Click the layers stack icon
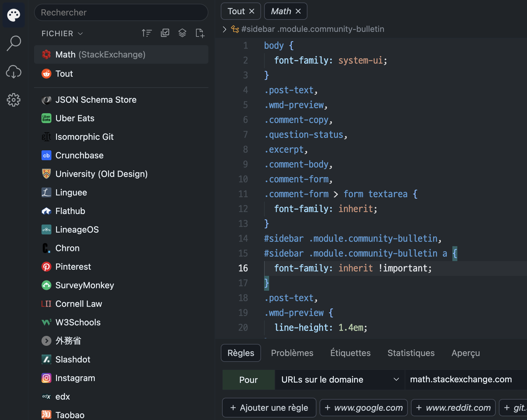 point(182,33)
